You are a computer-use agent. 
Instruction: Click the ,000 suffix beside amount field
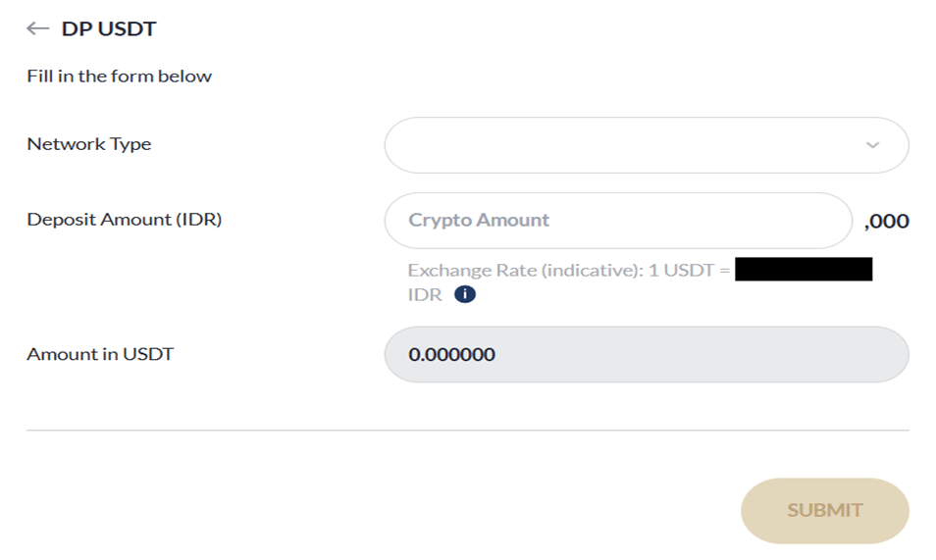coord(887,222)
